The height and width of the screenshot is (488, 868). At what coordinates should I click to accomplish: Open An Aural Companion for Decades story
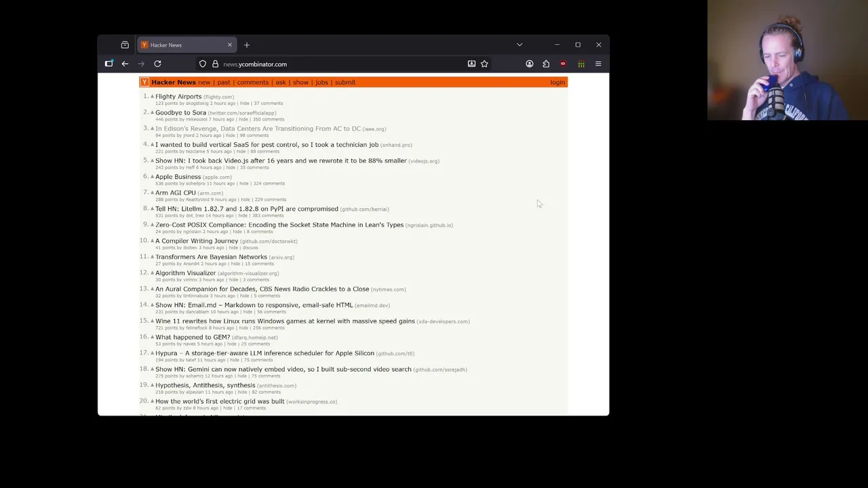262,289
